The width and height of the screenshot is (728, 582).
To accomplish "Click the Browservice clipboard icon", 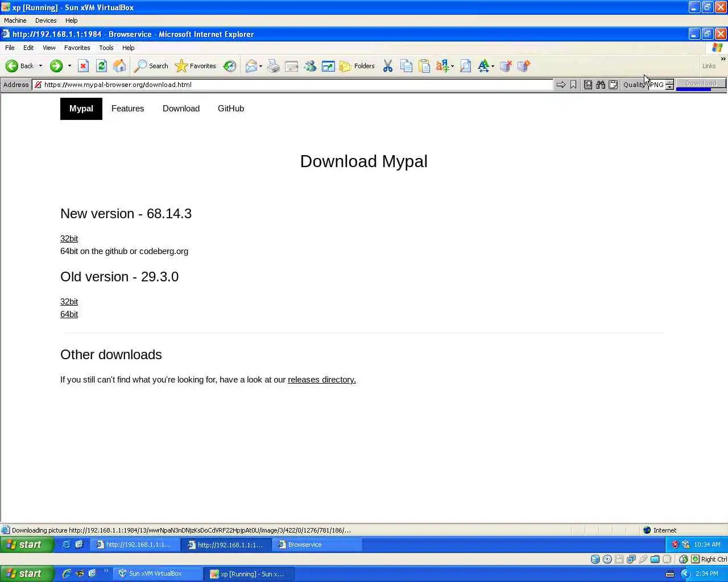I will point(613,85).
